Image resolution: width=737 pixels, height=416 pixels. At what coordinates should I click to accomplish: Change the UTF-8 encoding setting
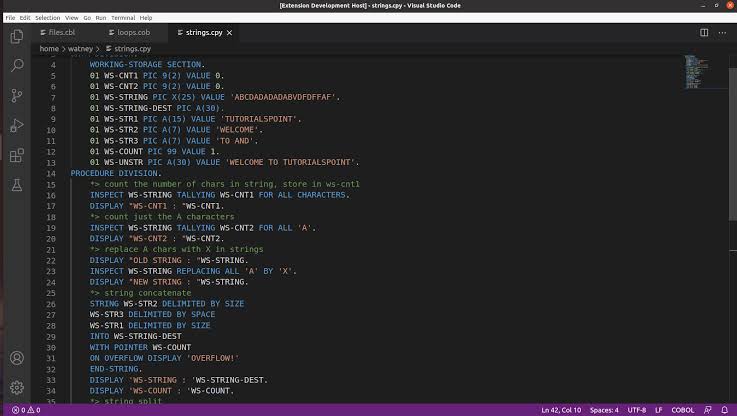pos(637,410)
